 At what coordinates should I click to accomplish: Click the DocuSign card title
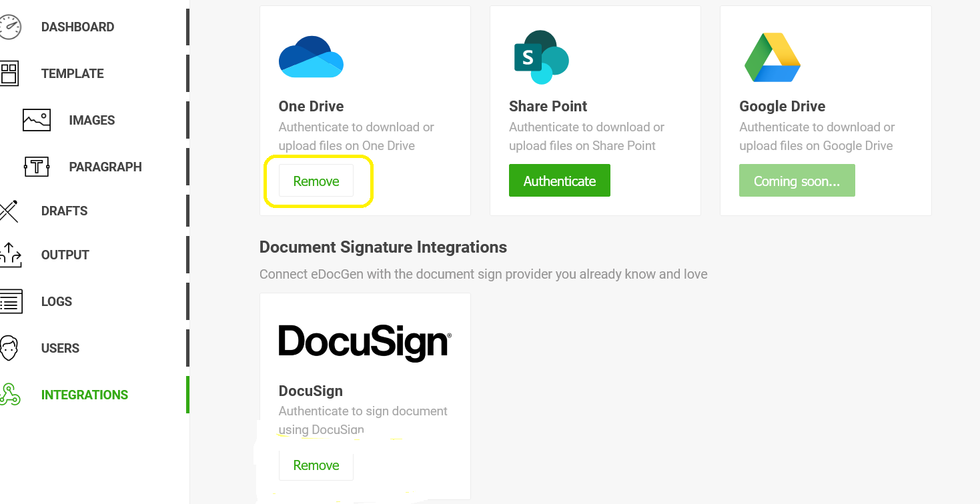tap(311, 391)
